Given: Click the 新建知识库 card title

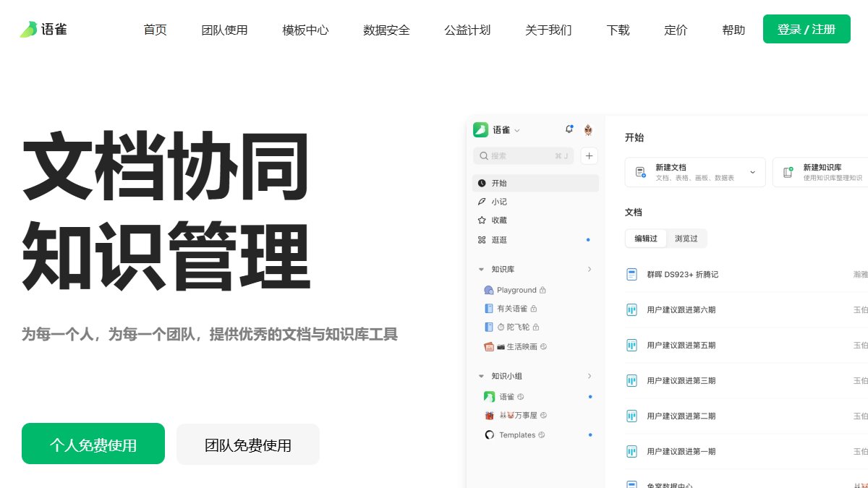Looking at the screenshot, I should pos(822,167).
